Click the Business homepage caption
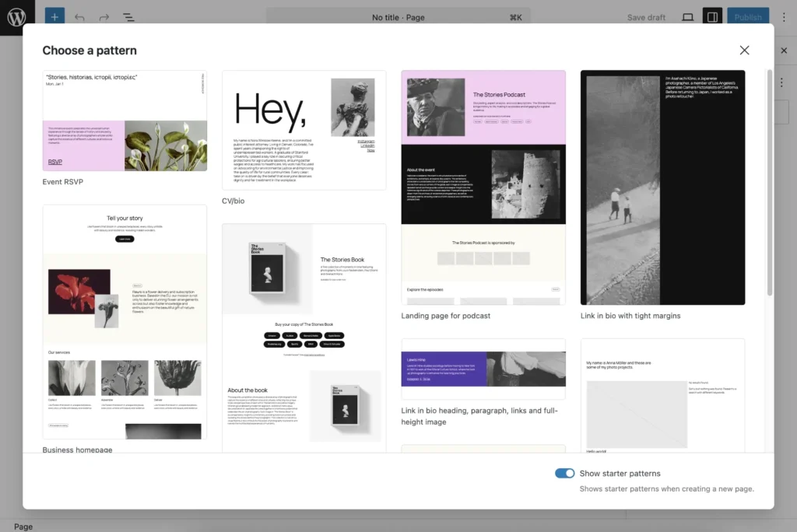Viewport: 797px width, 532px height. click(x=77, y=450)
